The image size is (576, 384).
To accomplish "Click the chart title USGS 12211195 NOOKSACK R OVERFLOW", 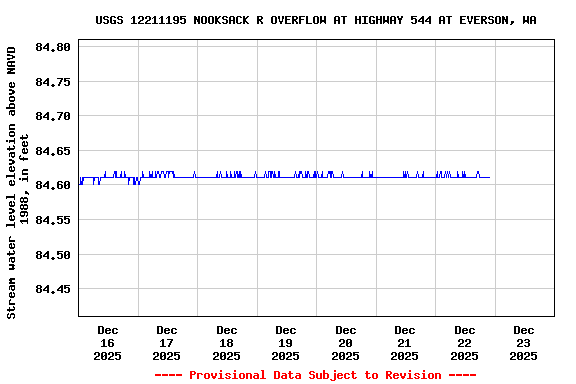I will click(316, 20).
